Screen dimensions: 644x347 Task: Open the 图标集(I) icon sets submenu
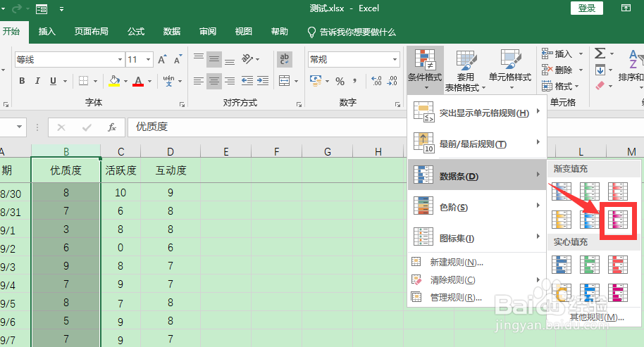[x=477, y=238]
